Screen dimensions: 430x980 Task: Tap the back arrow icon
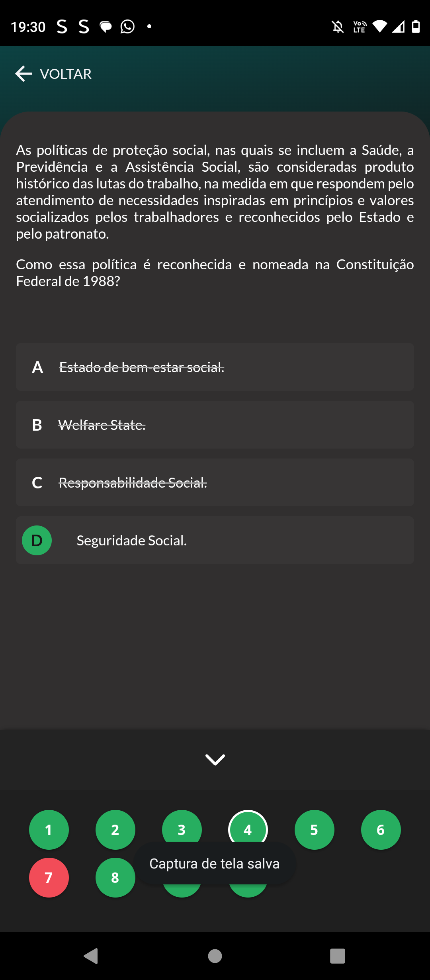click(23, 74)
